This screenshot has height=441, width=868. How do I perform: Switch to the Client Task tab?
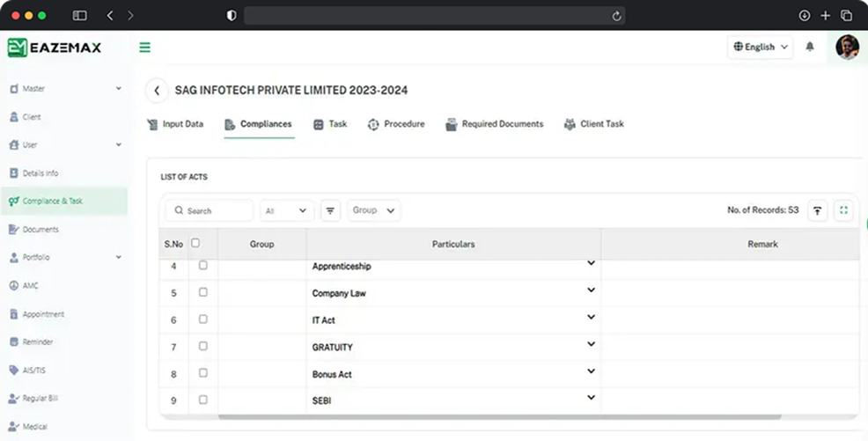[x=594, y=124]
